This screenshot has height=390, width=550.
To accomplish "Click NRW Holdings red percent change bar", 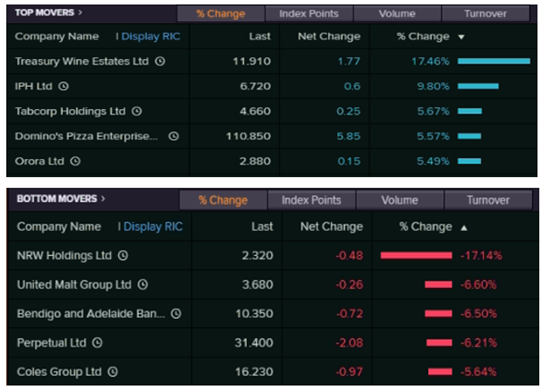I will (416, 256).
